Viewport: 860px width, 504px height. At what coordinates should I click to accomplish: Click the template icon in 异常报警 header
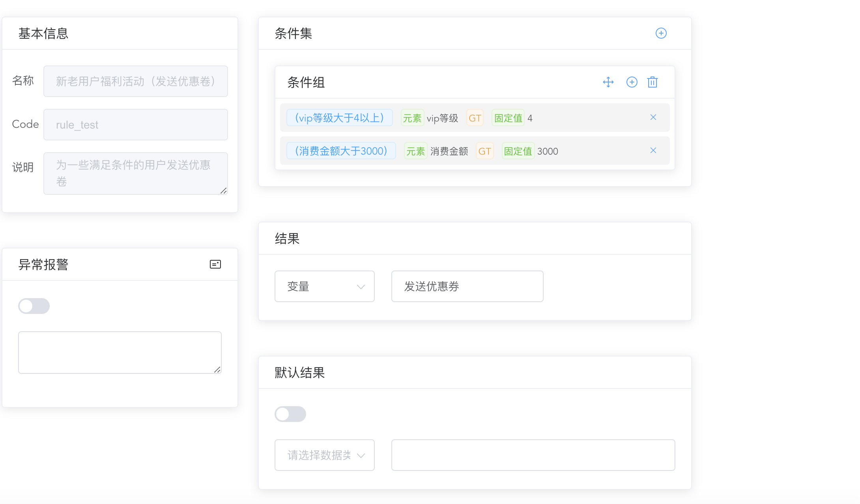point(215,264)
